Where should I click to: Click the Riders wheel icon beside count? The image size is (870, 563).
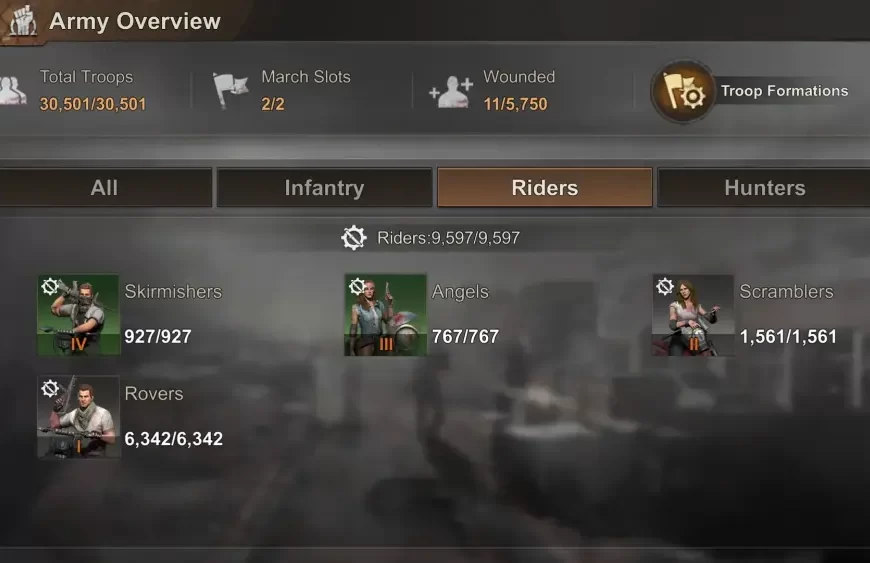[353, 238]
